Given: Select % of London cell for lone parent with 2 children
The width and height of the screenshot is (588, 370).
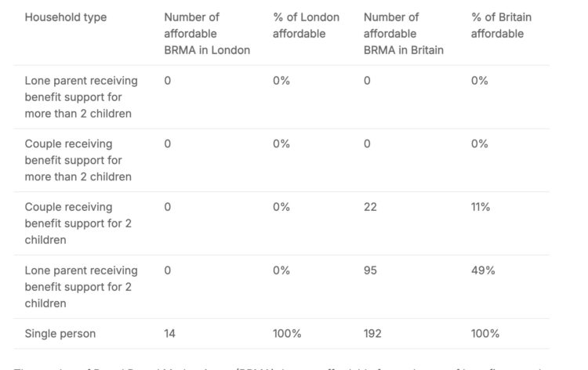Looking at the screenshot, I should [x=281, y=270].
